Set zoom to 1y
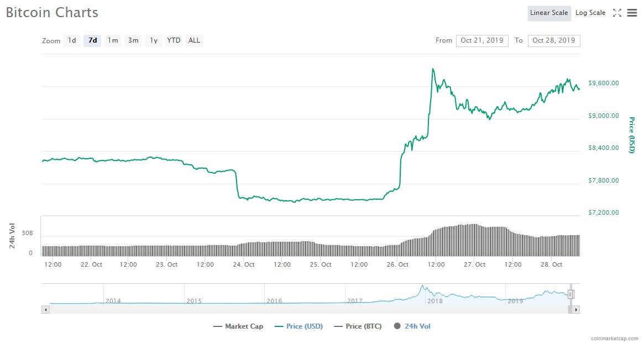 (x=154, y=40)
